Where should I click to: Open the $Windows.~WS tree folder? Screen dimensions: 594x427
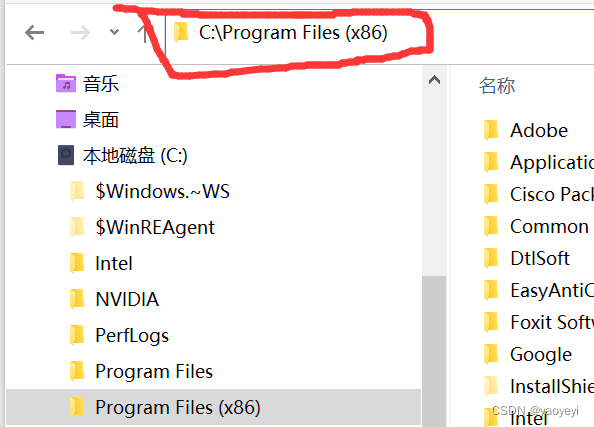(150, 191)
